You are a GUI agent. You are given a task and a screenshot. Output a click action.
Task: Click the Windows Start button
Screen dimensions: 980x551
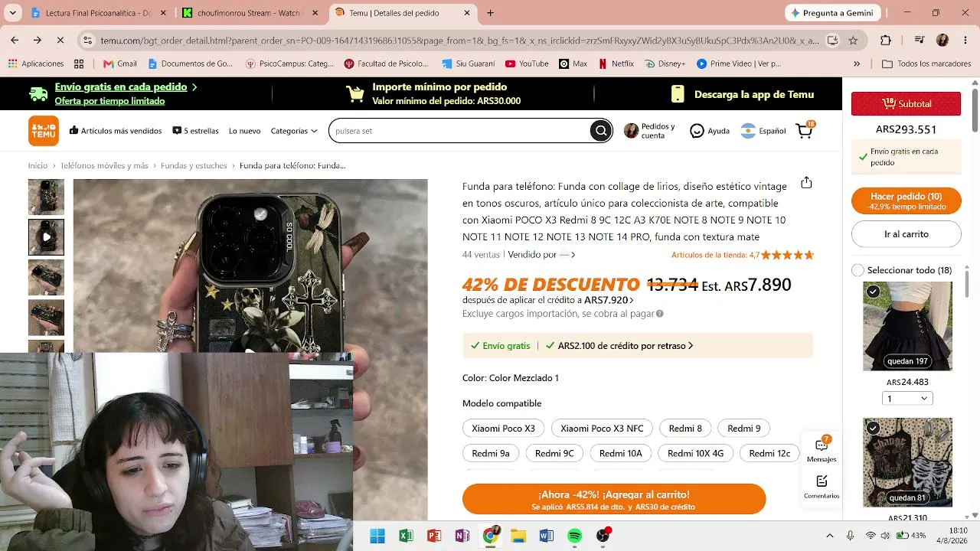pos(377,536)
